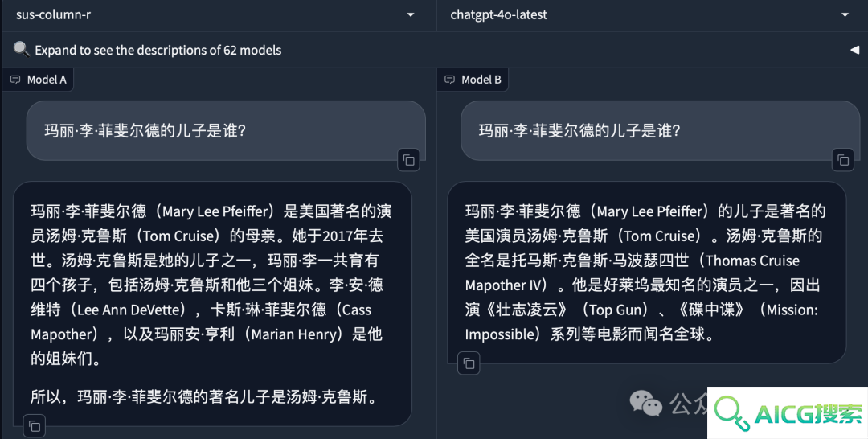Copy Model A's answer about Tom Cruise
The height and width of the screenshot is (439, 868).
coord(35,426)
